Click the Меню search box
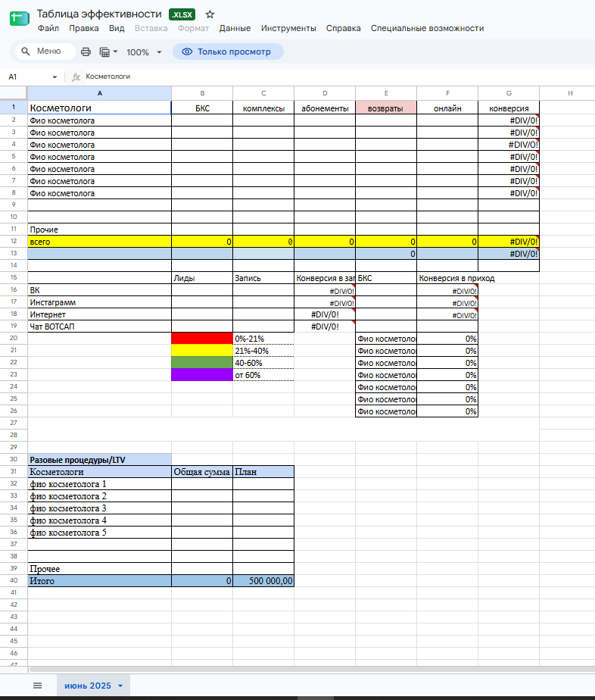 click(45, 52)
